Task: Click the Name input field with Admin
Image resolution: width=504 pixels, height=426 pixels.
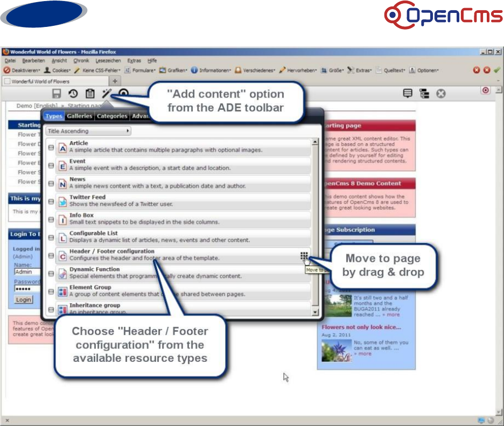Action: (x=27, y=271)
